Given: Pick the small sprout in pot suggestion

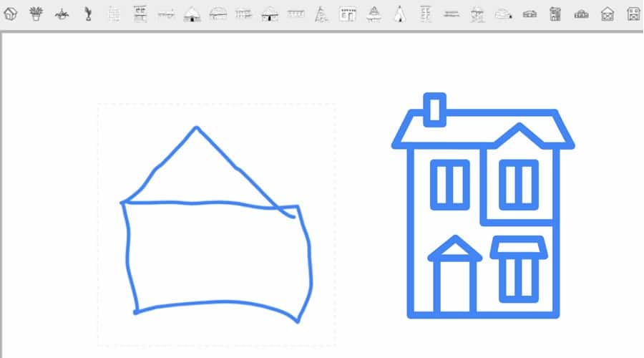Looking at the screenshot, I should pos(88,14).
